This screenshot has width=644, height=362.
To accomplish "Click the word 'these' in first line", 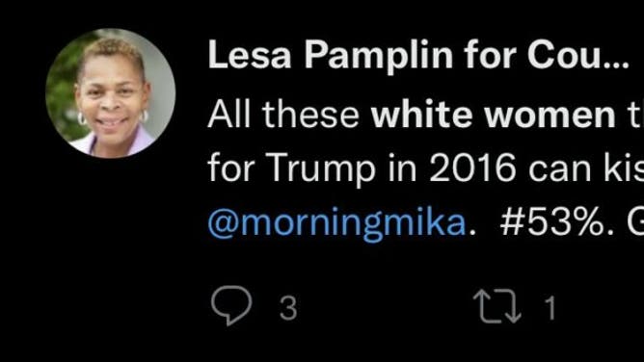I will pyautogui.click(x=310, y=115).
